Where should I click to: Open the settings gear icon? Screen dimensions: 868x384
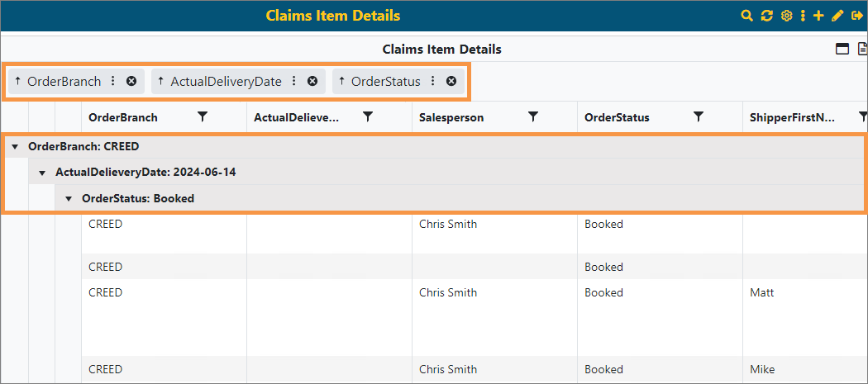point(786,16)
